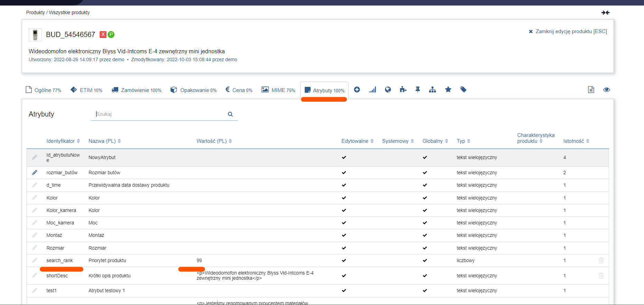Open the pushpin tab icon

pos(418,90)
